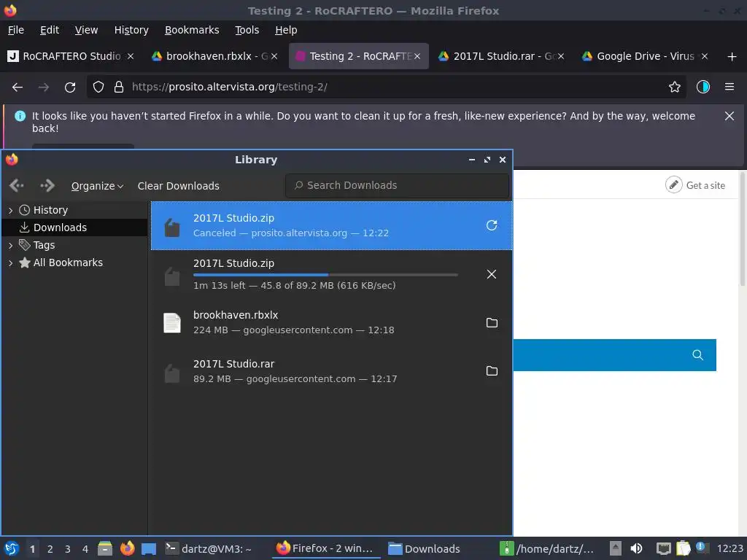Open the File menu

[16, 30]
